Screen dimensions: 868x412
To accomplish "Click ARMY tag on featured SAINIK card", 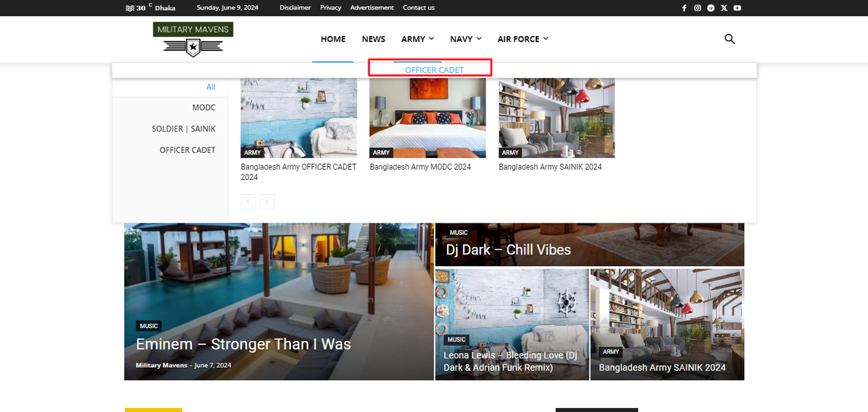I will [x=611, y=352].
